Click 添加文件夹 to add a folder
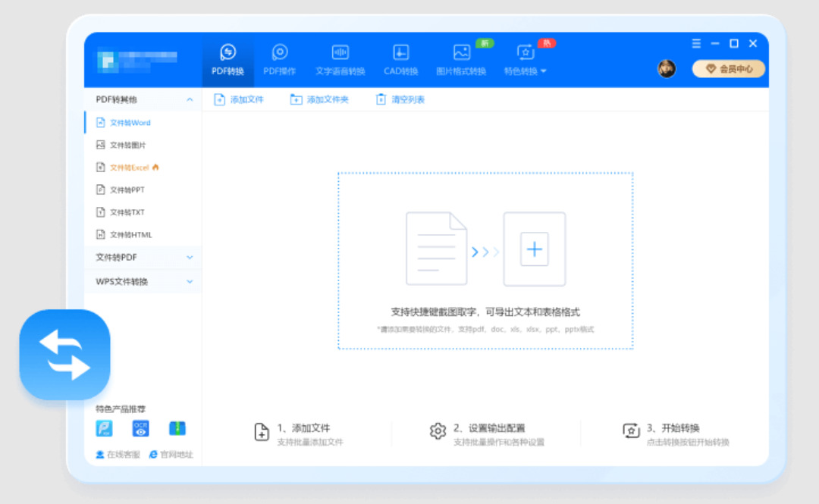This screenshot has height=504, width=819. point(319,99)
